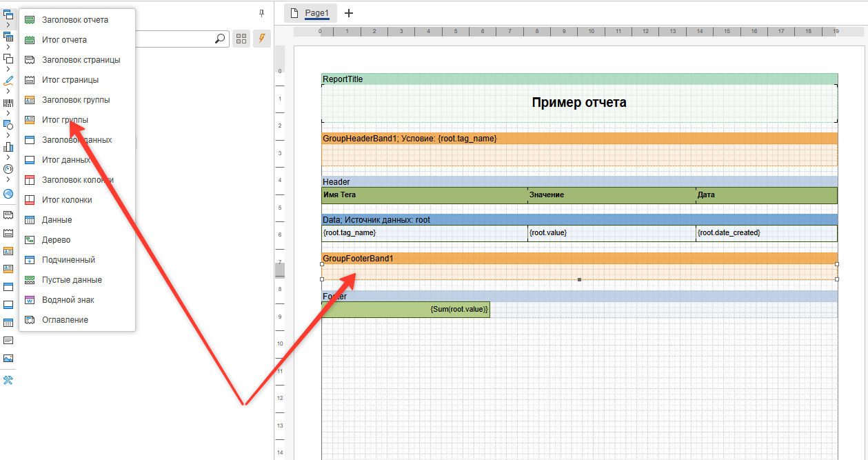Open the hammer and wrench settings icon
This screenshot has height=460, width=868.
(8, 381)
